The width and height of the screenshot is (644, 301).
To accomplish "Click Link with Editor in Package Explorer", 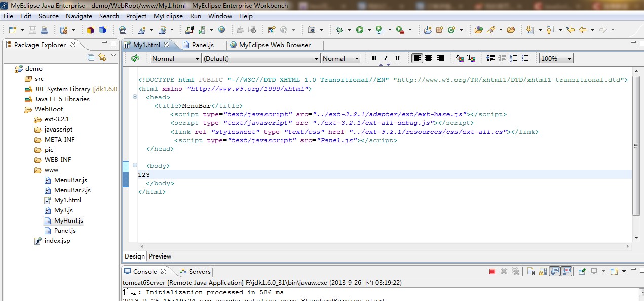I will tap(102, 58).
